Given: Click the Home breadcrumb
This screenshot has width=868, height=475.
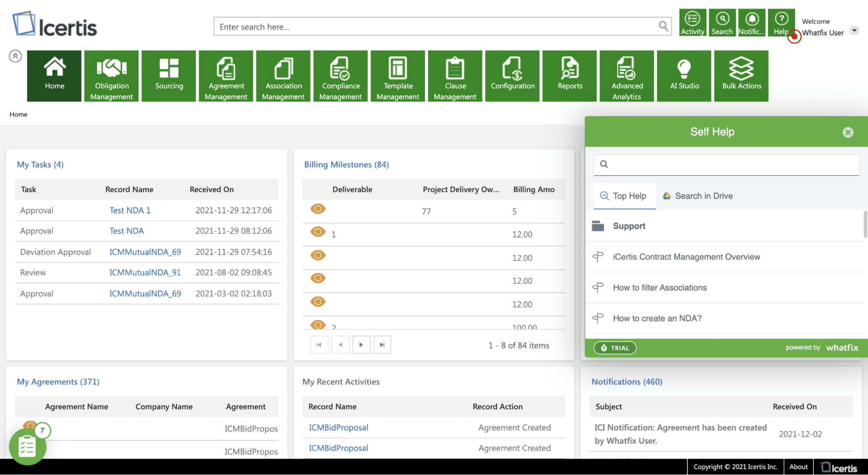Looking at the screenshot, I should [18, 114].
